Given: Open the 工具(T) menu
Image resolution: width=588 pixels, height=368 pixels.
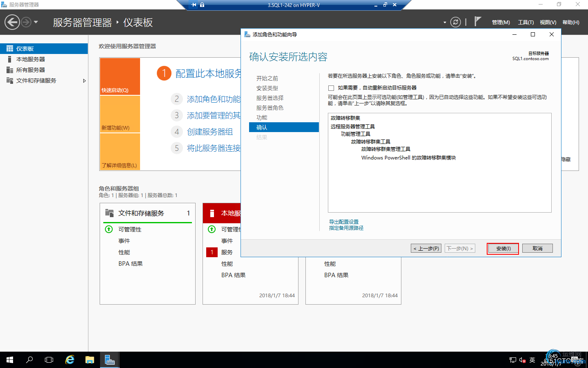Looking at the screenshot, I should (x=526, y=22).
